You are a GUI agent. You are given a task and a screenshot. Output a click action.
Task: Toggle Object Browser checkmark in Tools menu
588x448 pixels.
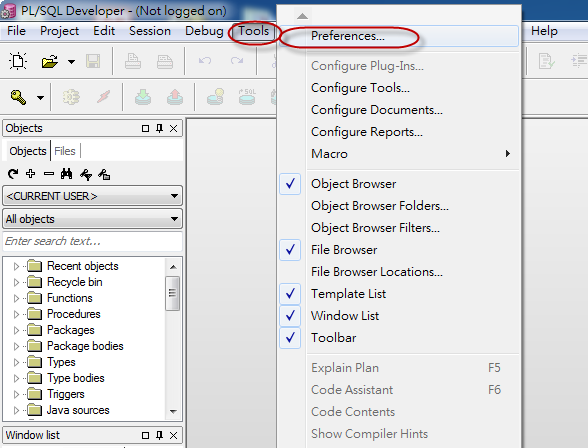[x=290, y=184]
